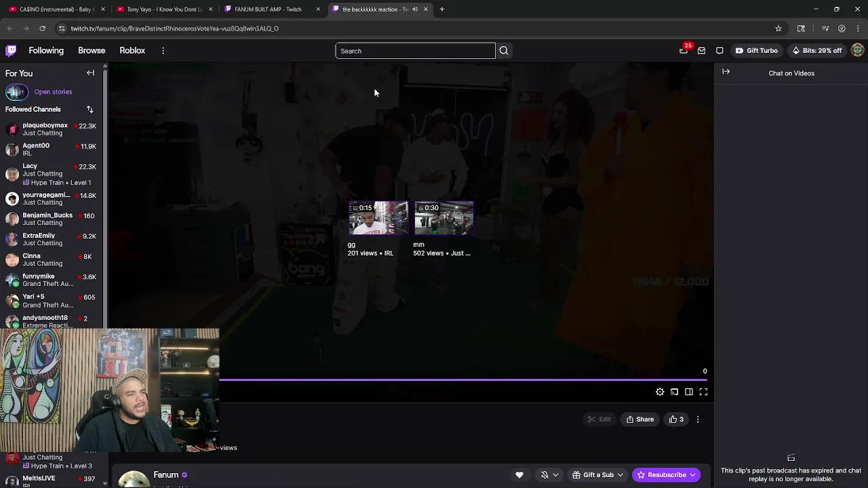
Task: Open the Browse page
Action: pyautogui.click(x=92, y=50)
